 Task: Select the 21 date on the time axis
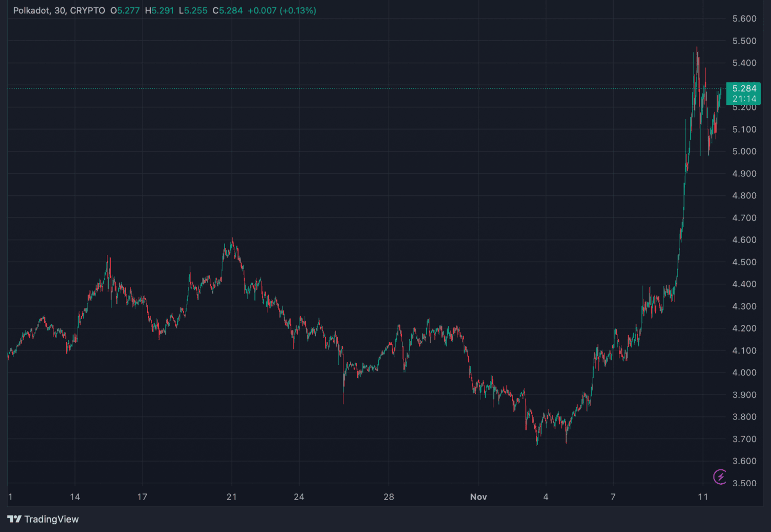coord(232,497)
